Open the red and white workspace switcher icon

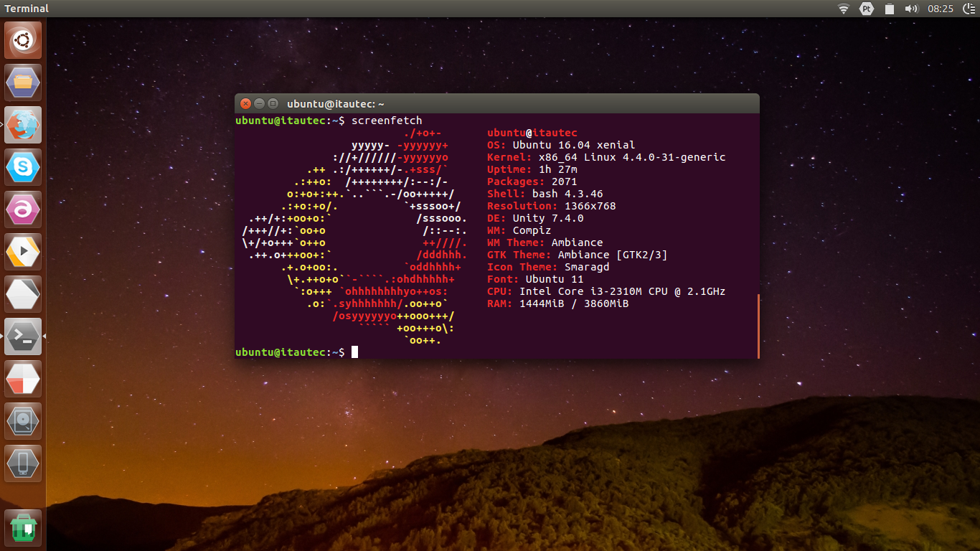point(23,379)
